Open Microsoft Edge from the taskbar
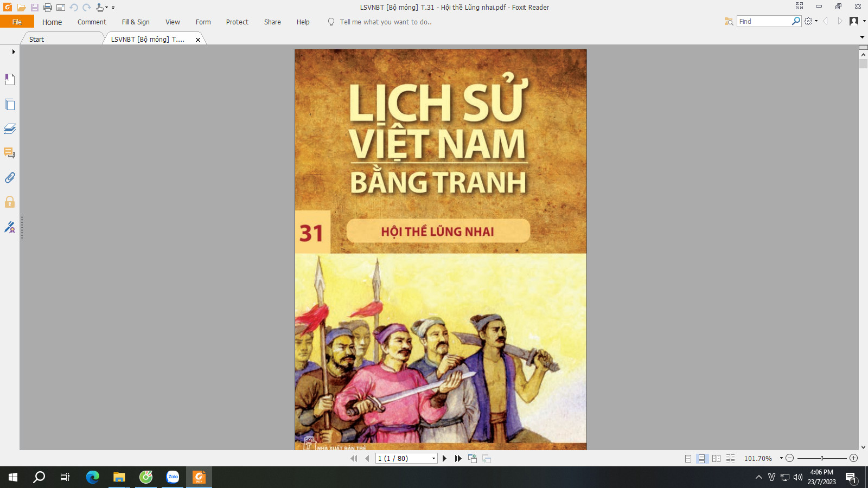The height and width of the screenshot is (488, 868). 93,477
